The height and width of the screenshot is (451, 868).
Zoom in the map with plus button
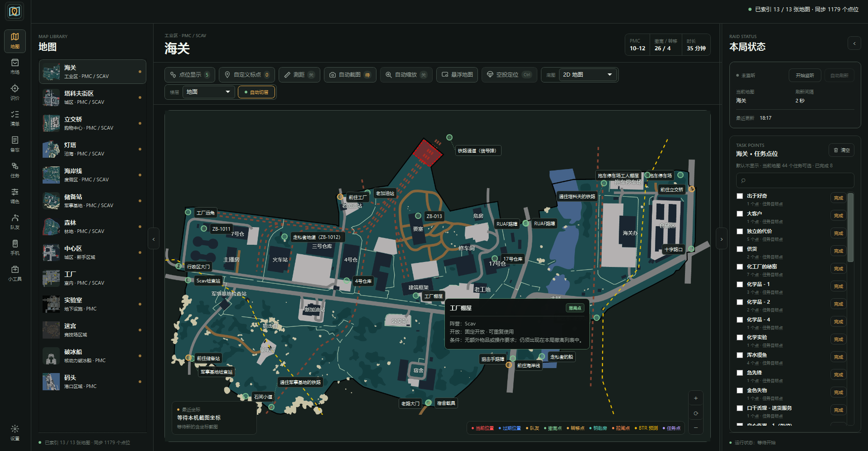click(x=696, y=398)
